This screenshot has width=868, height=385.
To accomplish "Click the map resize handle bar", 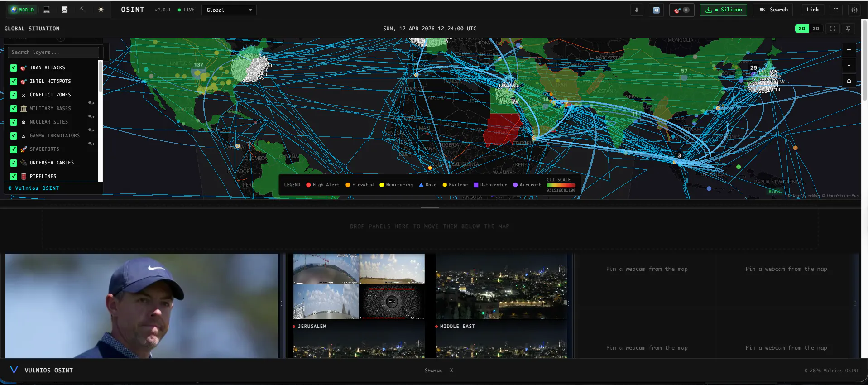I will tap(430, 208).
